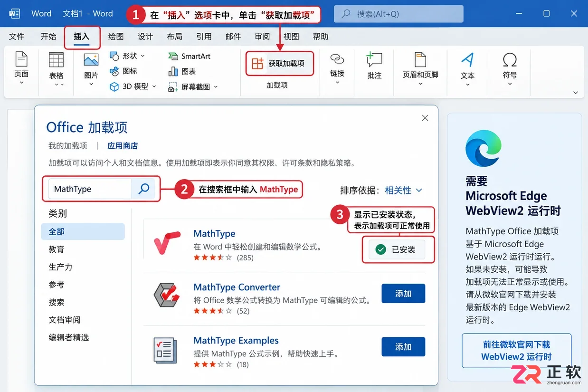This screenshot has height=392, width=588.
Task: Click the 已安装 status button for MathType
Action: 397,249
